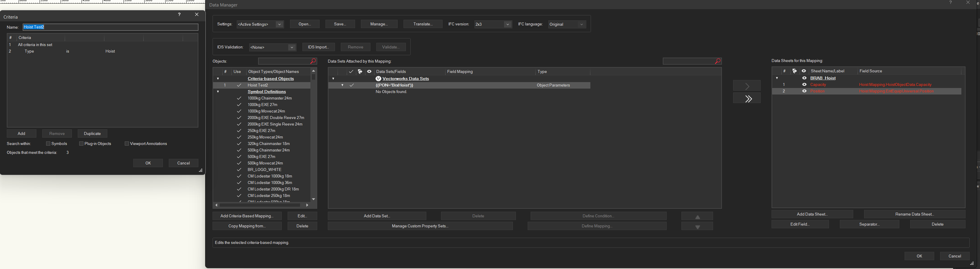Screen dimensions: 980x269
Task: Click the Add Criteria-Based Mapping button
Action: pyautogui.click(x=247, y=216)
